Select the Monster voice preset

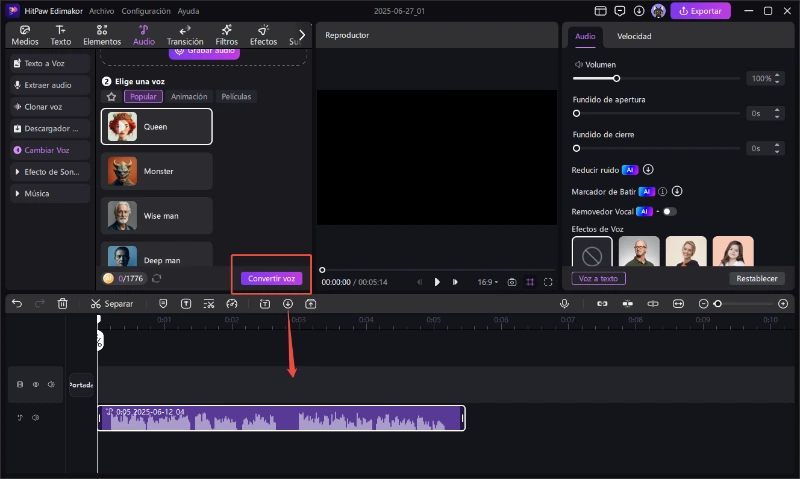[x=157, y=171]
